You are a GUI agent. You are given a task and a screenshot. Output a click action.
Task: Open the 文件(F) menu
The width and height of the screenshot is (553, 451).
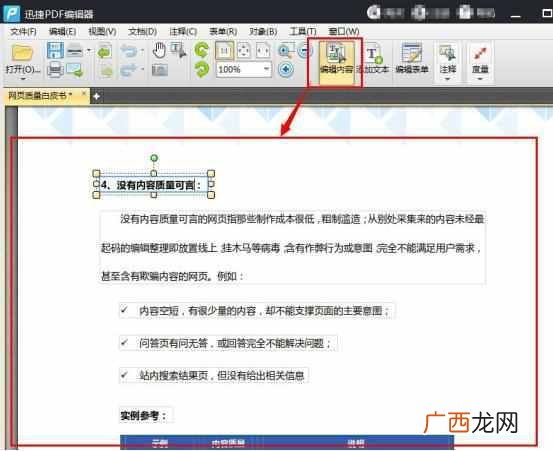tap(23, 32)
